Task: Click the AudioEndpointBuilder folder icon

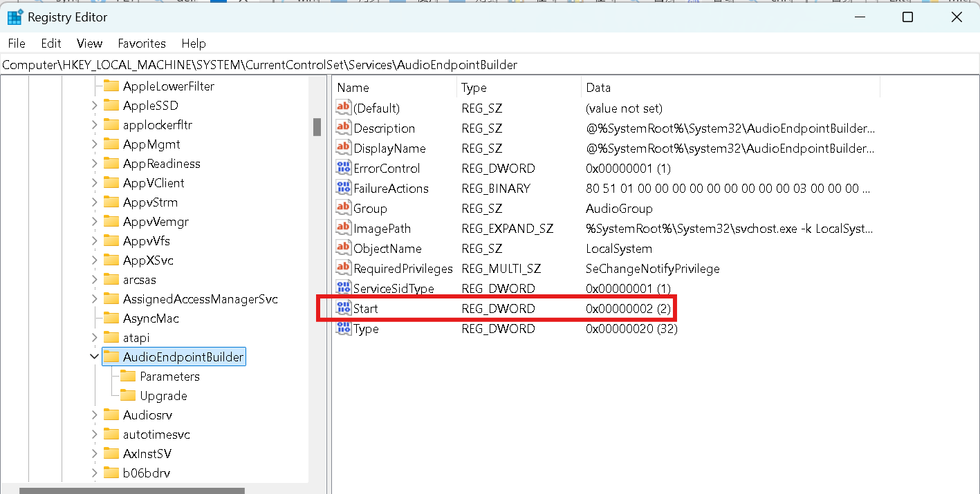Action: pyautogui.click(x=111, y=357)
